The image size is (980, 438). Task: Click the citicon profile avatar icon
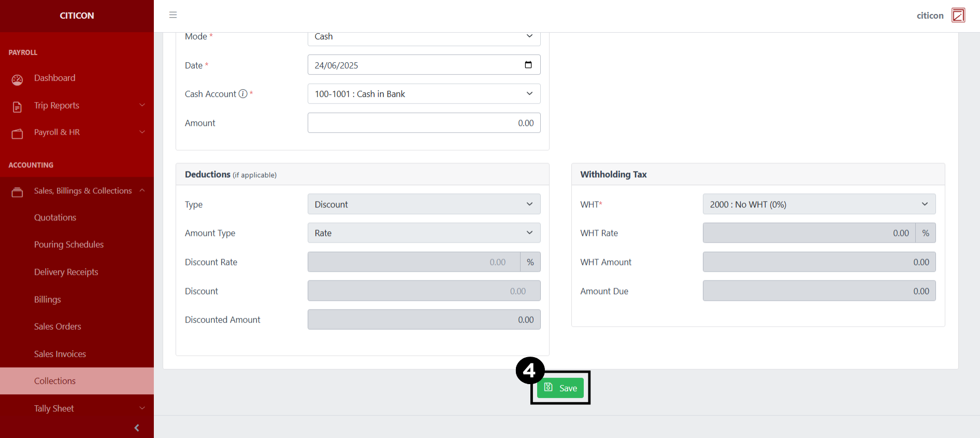[958, 16]
